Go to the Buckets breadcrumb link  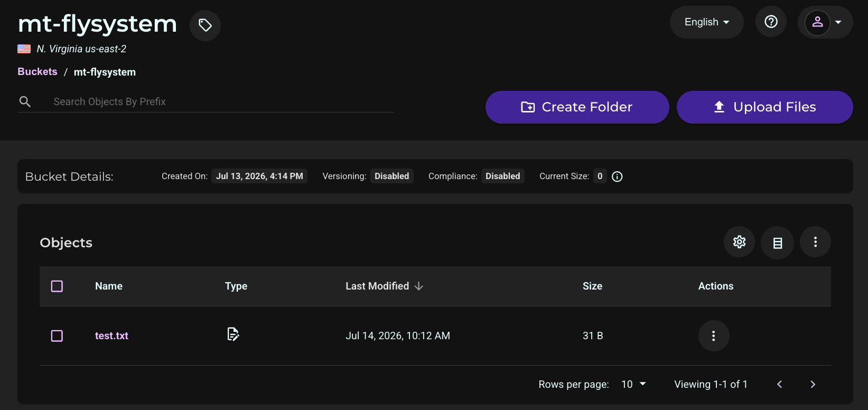click(38, 72)
